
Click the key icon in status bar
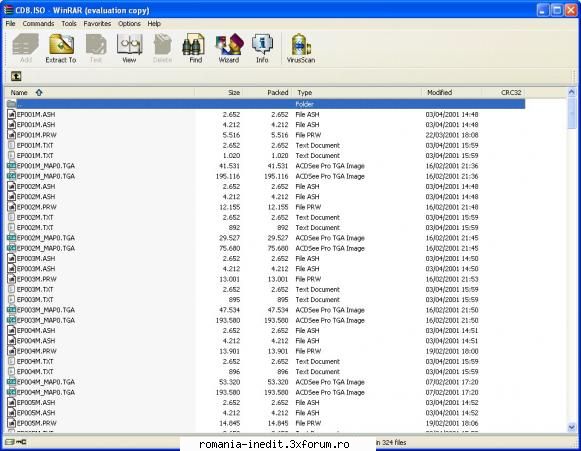pos(21,442)
